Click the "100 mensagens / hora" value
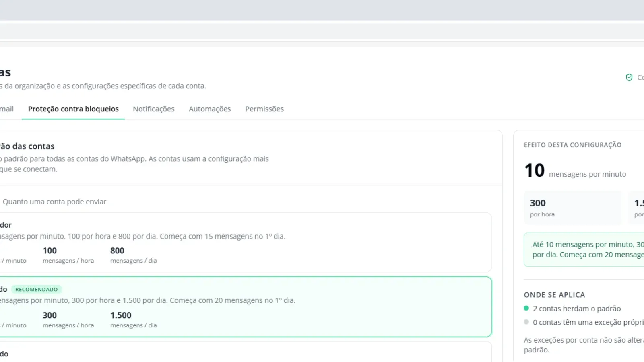Viewport: 644px width, 362px height. (68, 255)
